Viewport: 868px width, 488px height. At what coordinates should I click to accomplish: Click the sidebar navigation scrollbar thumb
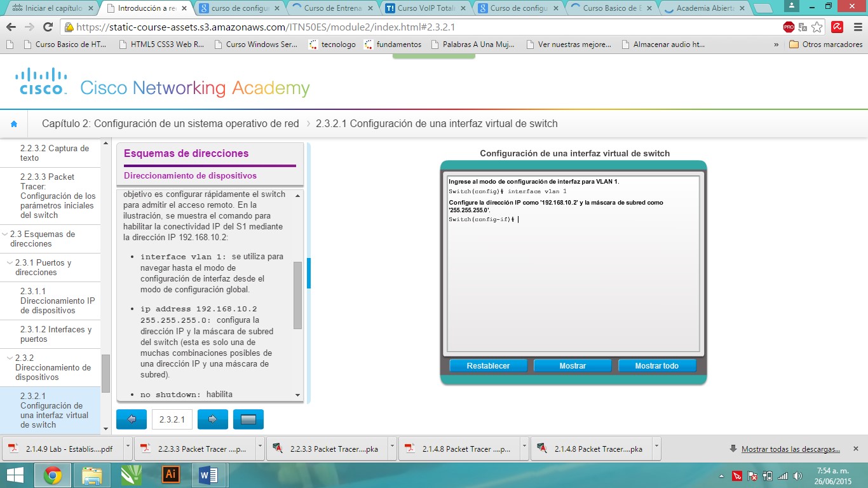coord(105,373)
